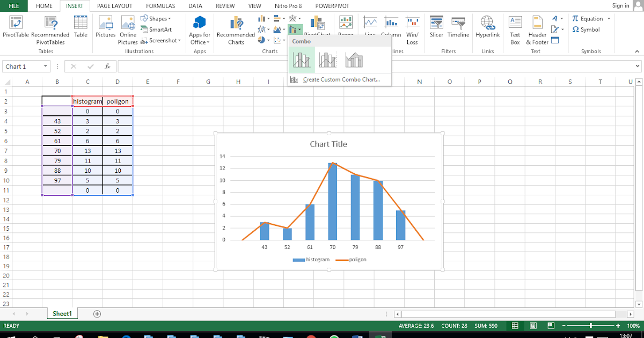Open the FILE tab
This screenshot has width=644, height=338.
click(14, 6)
